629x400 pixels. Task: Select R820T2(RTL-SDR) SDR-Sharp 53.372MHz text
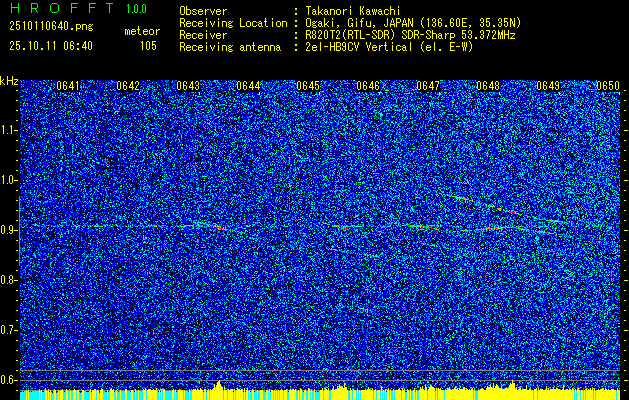click(410, 35)
